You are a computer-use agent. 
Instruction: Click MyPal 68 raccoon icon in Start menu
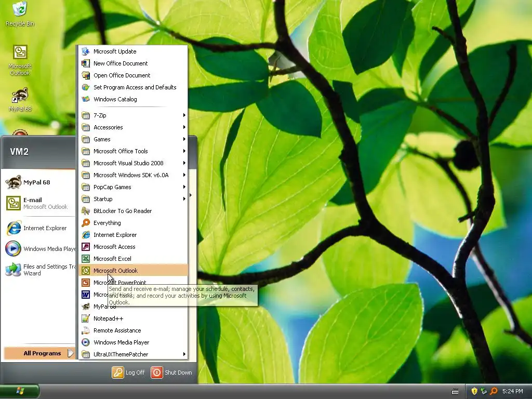[14, 182]
